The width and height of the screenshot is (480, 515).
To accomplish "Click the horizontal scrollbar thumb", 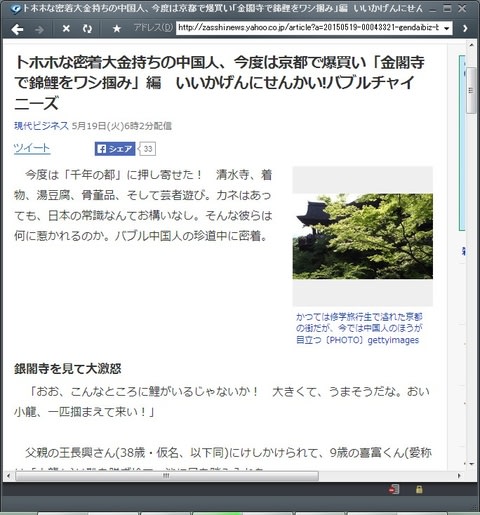I will click(167, 476).
